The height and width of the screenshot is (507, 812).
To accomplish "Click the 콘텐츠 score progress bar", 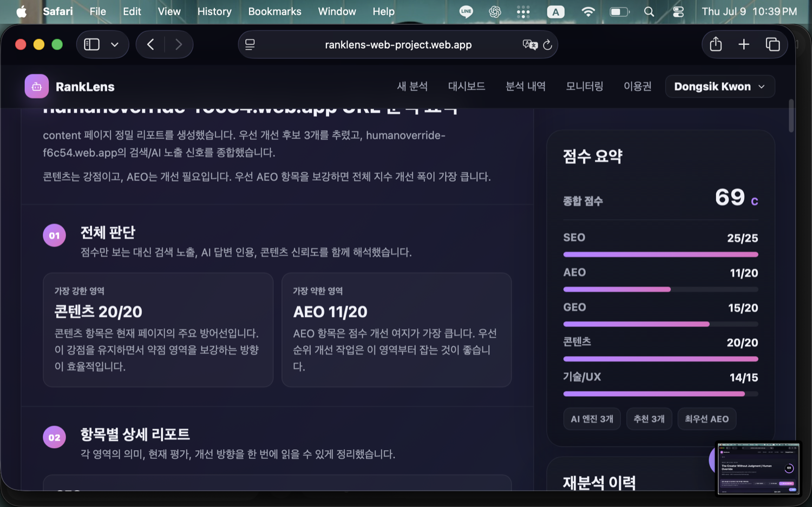I will pyautogui.click(x=660, y=359).
